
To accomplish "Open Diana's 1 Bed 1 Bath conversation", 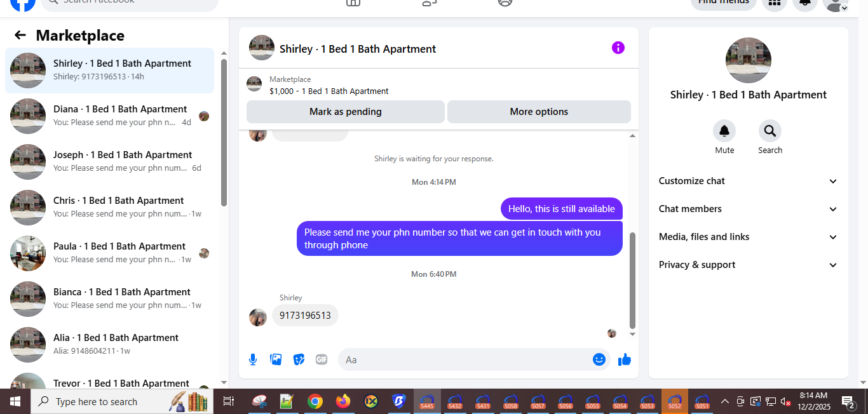I will click(x=110, y=116).
